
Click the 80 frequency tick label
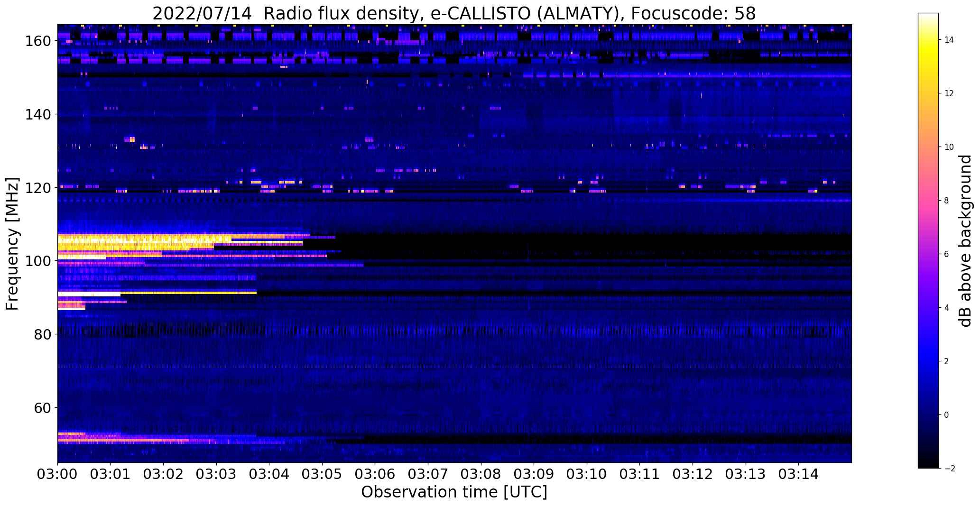pos(43,334)
